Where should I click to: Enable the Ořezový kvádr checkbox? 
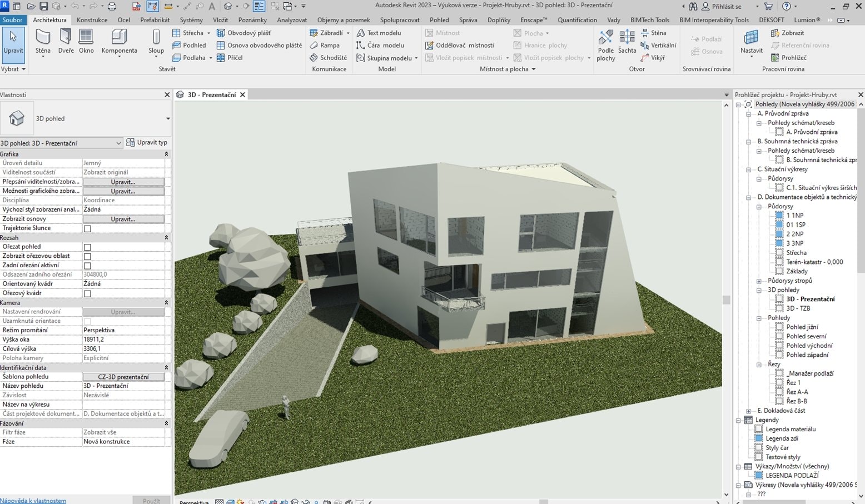[x=87, y=293]
